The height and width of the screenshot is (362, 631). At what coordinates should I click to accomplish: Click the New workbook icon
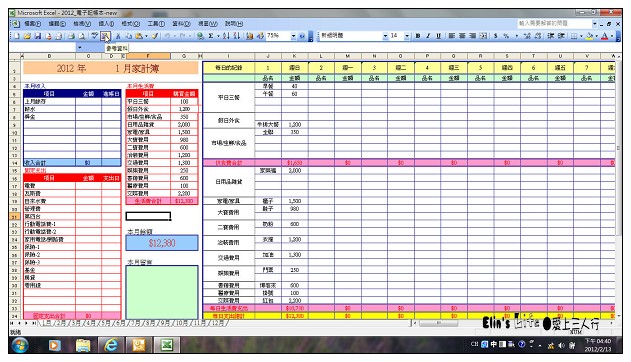(17, 36)
